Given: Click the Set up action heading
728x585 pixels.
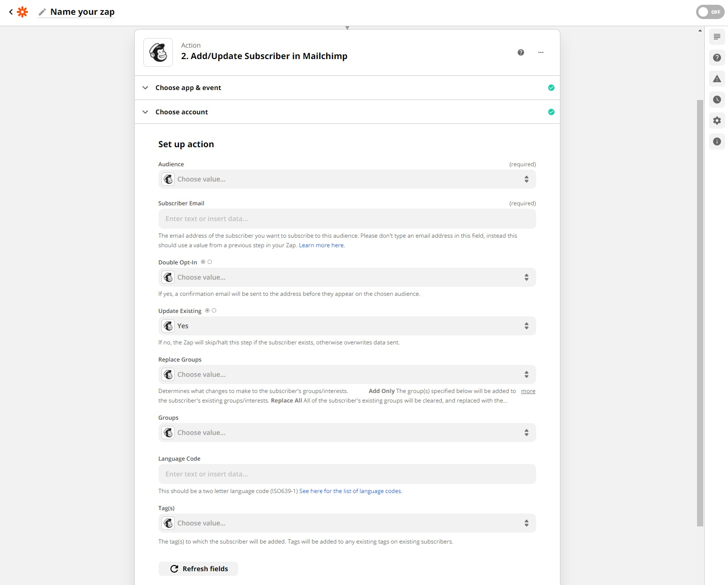Looking at the screenshot, I should click(x=186, y=144).
